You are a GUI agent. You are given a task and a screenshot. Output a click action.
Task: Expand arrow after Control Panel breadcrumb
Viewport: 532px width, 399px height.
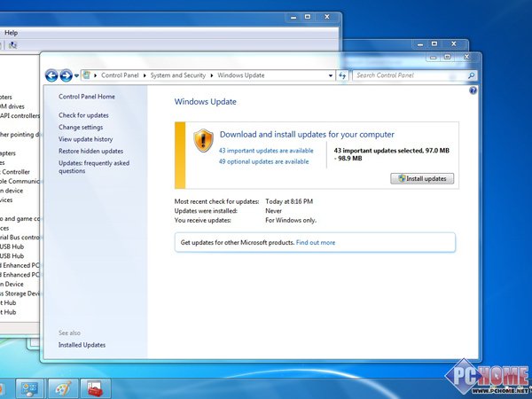pos(145,75)
